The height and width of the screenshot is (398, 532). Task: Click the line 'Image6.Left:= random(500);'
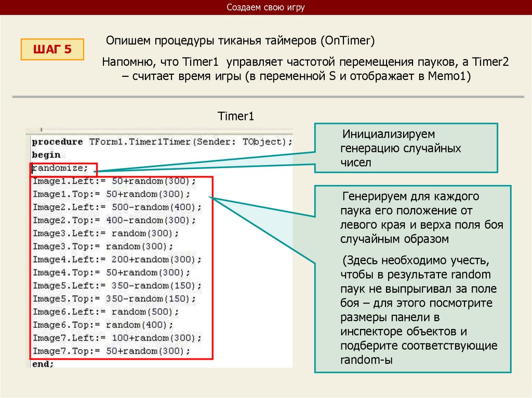(x=105, y=312)
